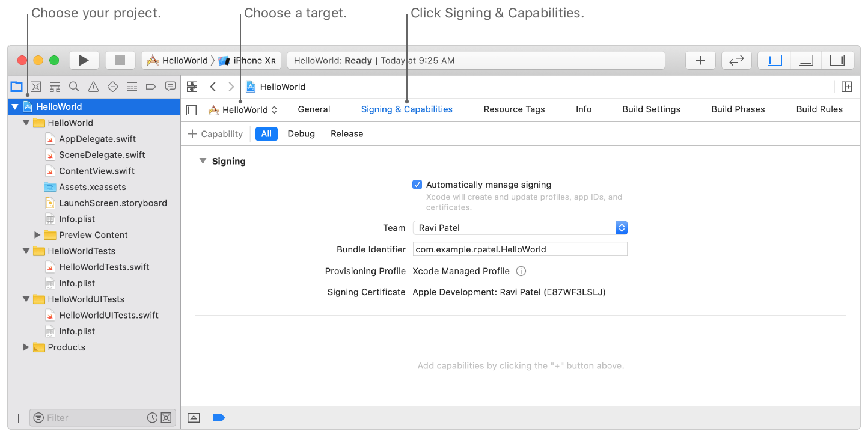This screenshot has width=868, height=437.
Task: Select the Release configuration filter
Action: (x=346, y=133)
